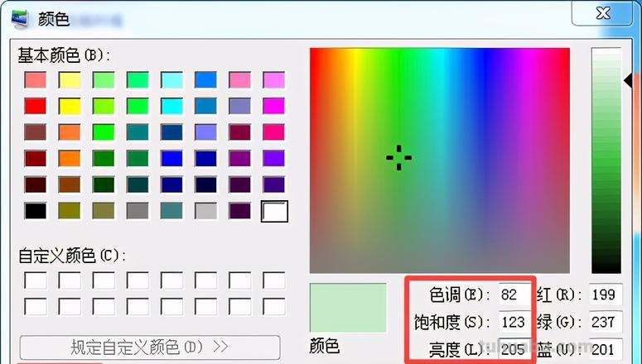Click the 基本颜色 label
The height and width of the screenshot is (364, 642).
click(x=64, y=55)
